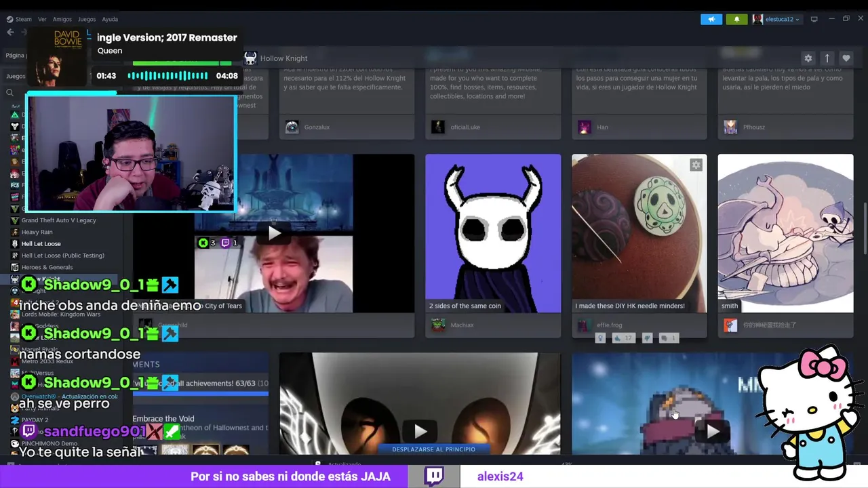Open the Juegos menu
Screen dimensions: 868x488
pyautogui.click(x=87, y=19)
